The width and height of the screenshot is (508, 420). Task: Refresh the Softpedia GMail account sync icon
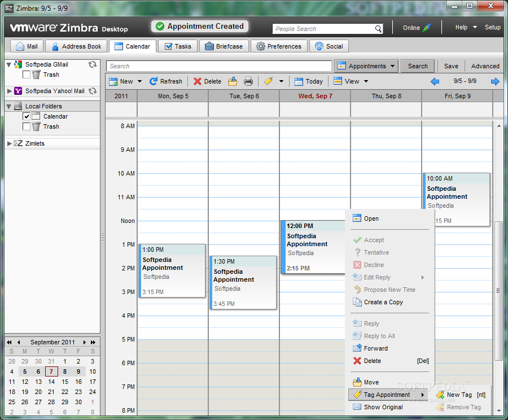93,64
